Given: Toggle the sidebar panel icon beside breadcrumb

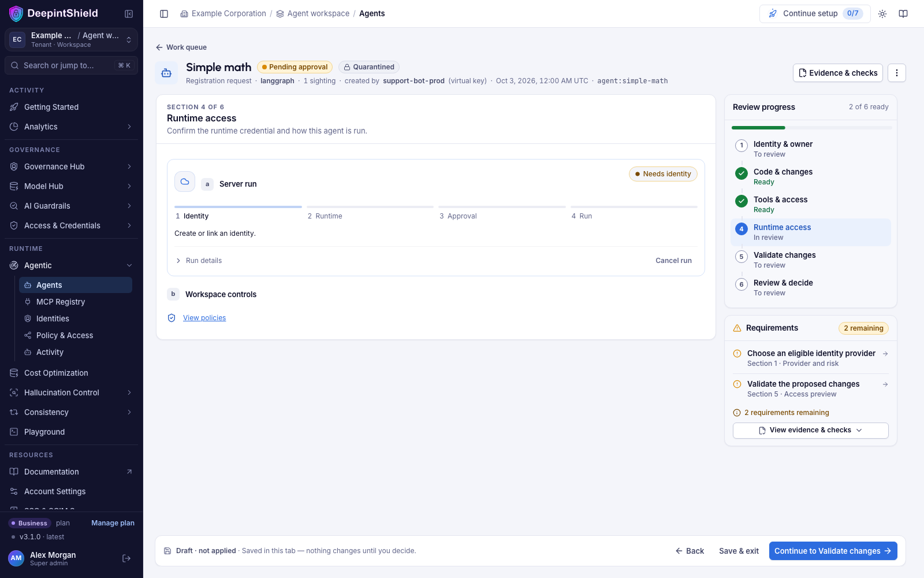Looking at the screenshot, I should coord(164,14).
